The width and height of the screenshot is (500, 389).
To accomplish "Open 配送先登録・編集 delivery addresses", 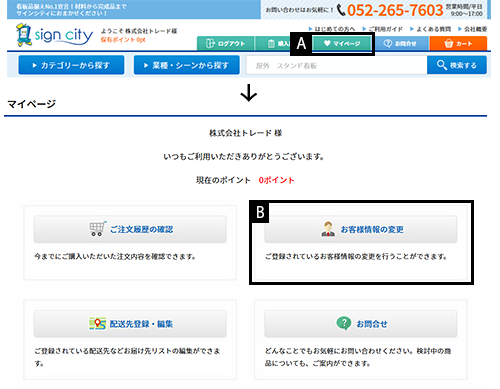I will click(130, 324).
